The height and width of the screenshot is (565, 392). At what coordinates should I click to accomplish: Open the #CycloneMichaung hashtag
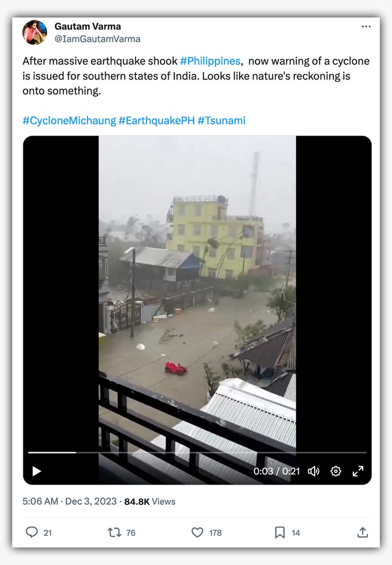69,121
